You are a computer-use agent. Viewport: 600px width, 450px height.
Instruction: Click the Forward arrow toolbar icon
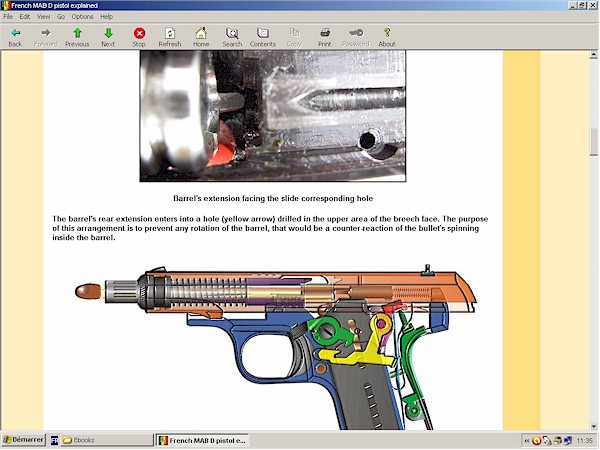point(46,33)
